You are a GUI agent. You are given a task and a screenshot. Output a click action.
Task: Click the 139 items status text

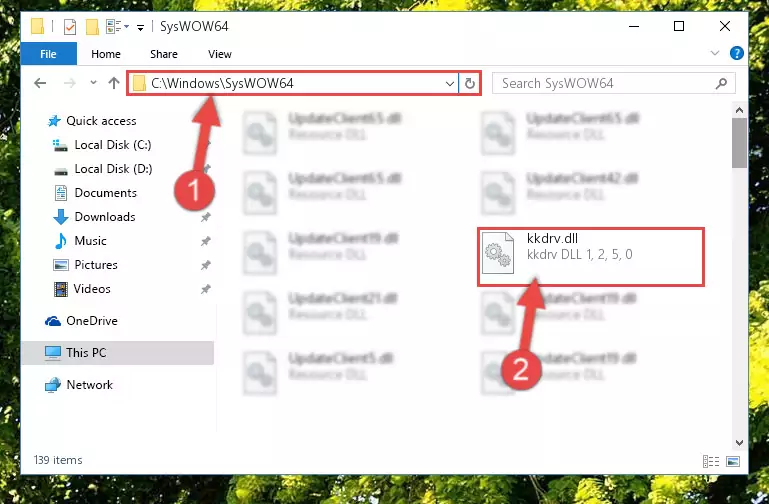[58, 460]
